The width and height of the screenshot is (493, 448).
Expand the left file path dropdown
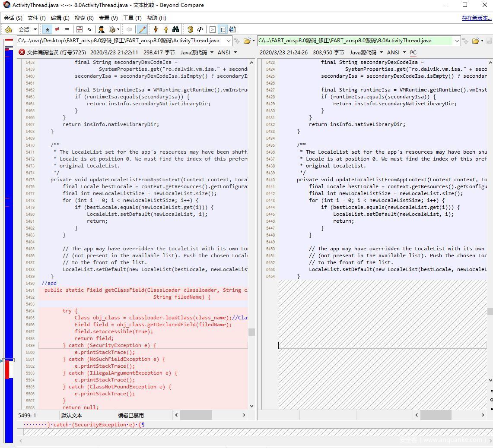pyautogui.click(x=228, y=41)
